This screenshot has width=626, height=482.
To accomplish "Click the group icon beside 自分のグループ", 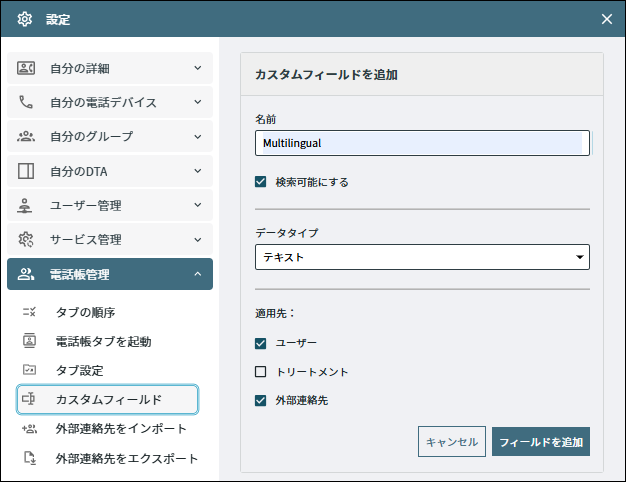I will click(26, 137).
